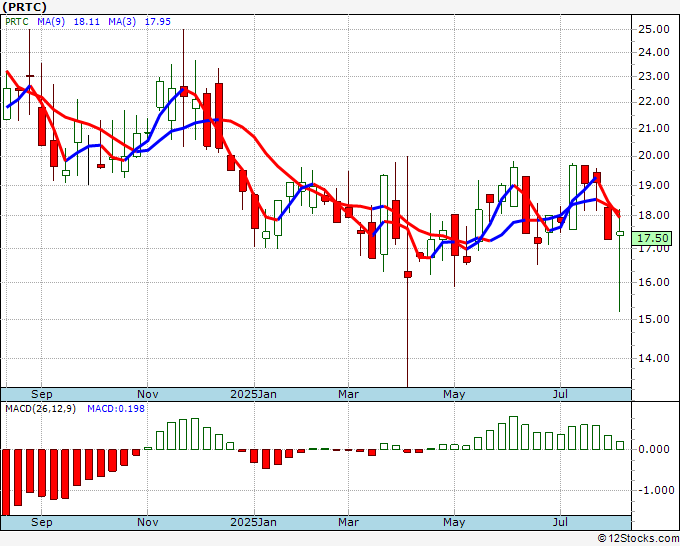This screenshot has height=546, width=680.
Task: Click Jul on the price chart time axis
Action: (x=560, y=395)
